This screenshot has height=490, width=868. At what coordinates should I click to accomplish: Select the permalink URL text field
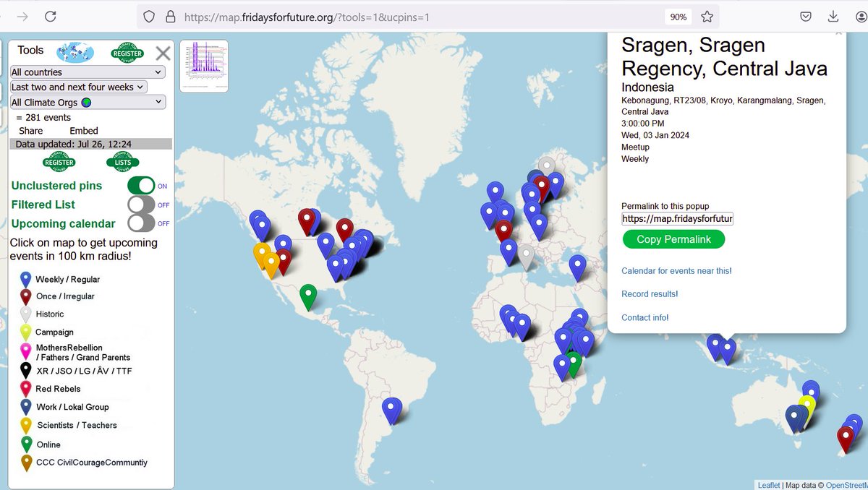[678, 218]
